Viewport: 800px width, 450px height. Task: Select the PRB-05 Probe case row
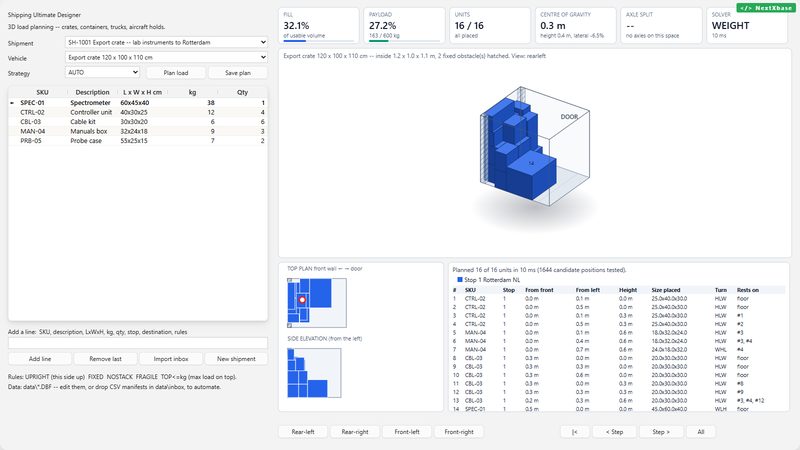(x=138, y=141)
